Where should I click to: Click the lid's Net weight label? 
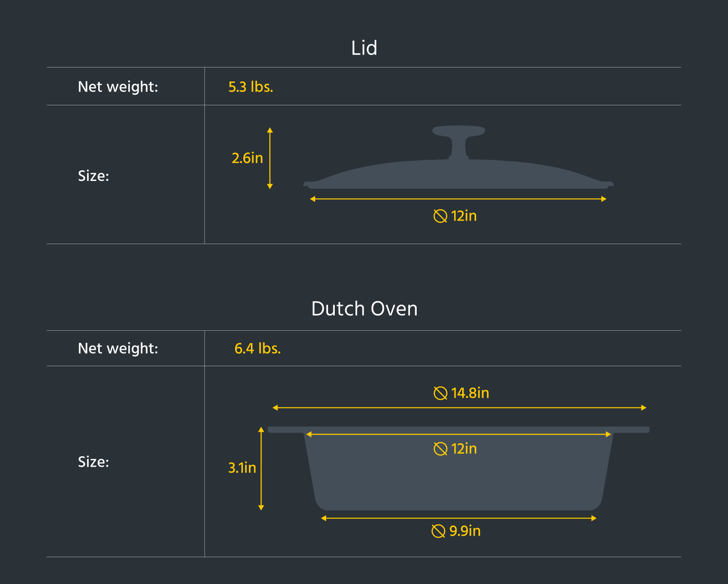click(118, 87)
